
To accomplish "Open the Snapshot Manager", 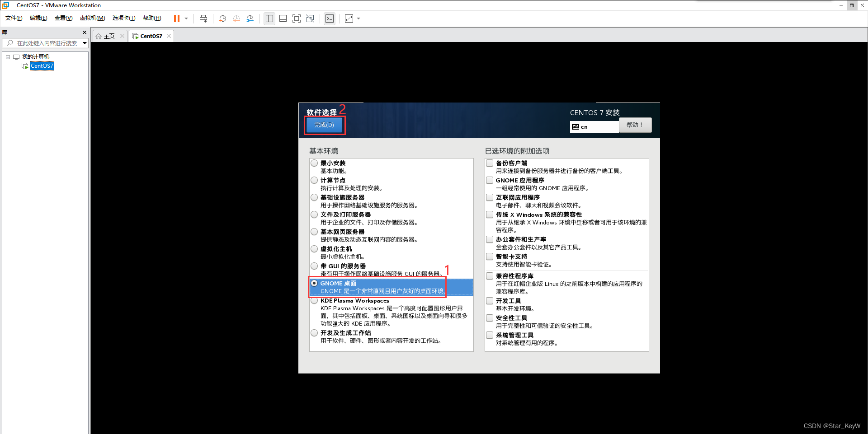I will click(250, 19).
